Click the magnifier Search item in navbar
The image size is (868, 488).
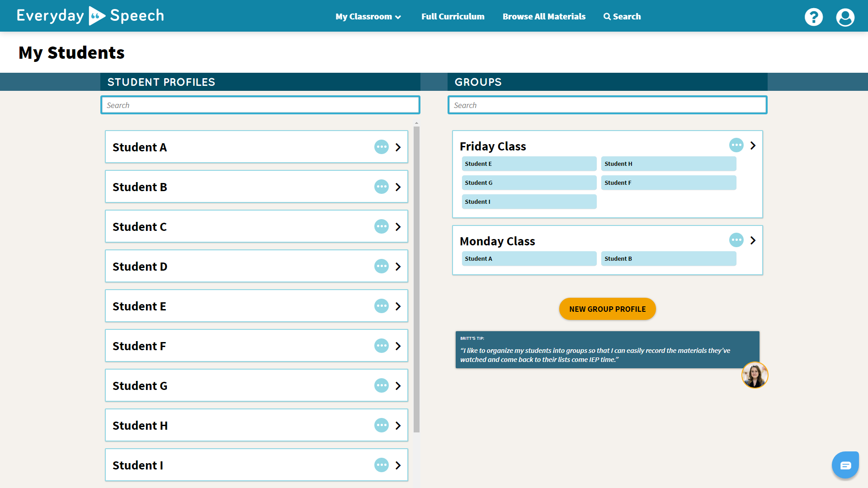click(x=622, y=17)
